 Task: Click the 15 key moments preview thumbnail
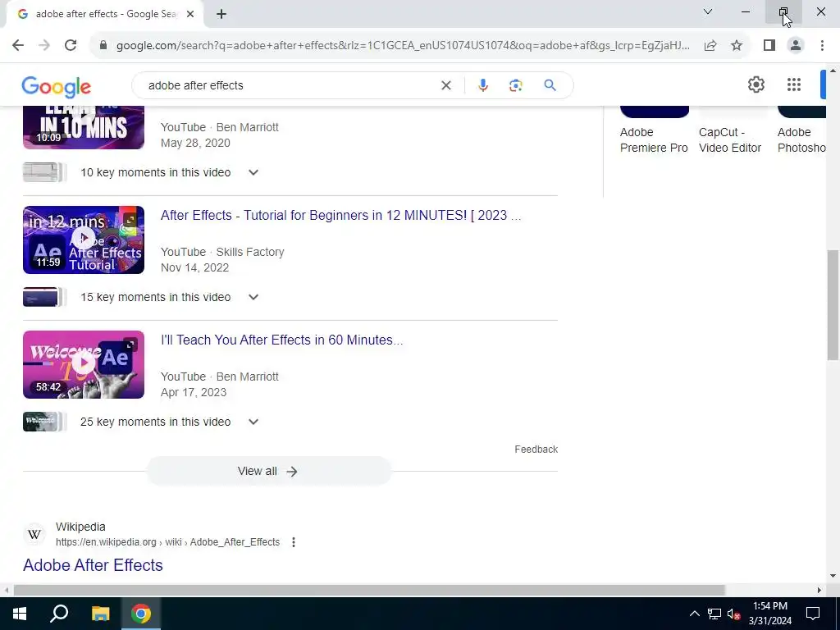point(44,297)
